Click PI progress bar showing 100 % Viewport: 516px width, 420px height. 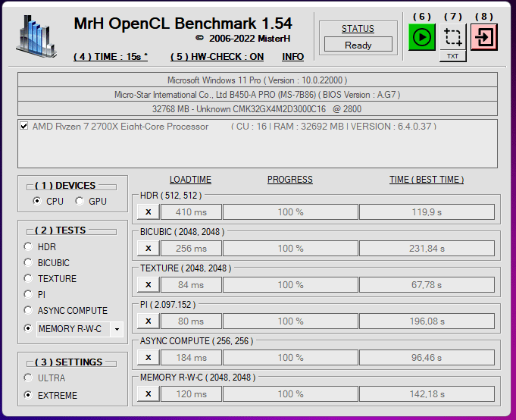click(x=290, y=321)
